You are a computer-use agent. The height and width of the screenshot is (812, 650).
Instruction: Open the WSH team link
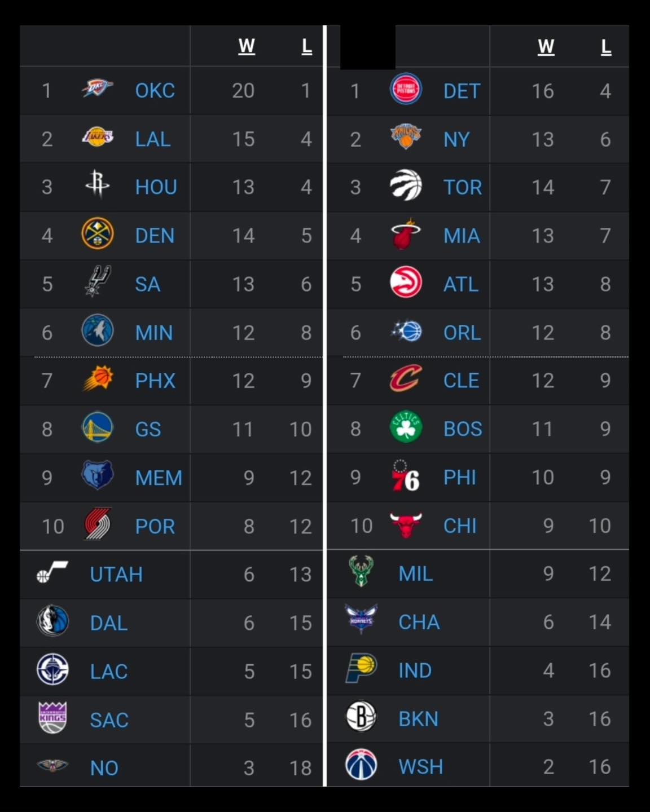click(x=421, y=767)
